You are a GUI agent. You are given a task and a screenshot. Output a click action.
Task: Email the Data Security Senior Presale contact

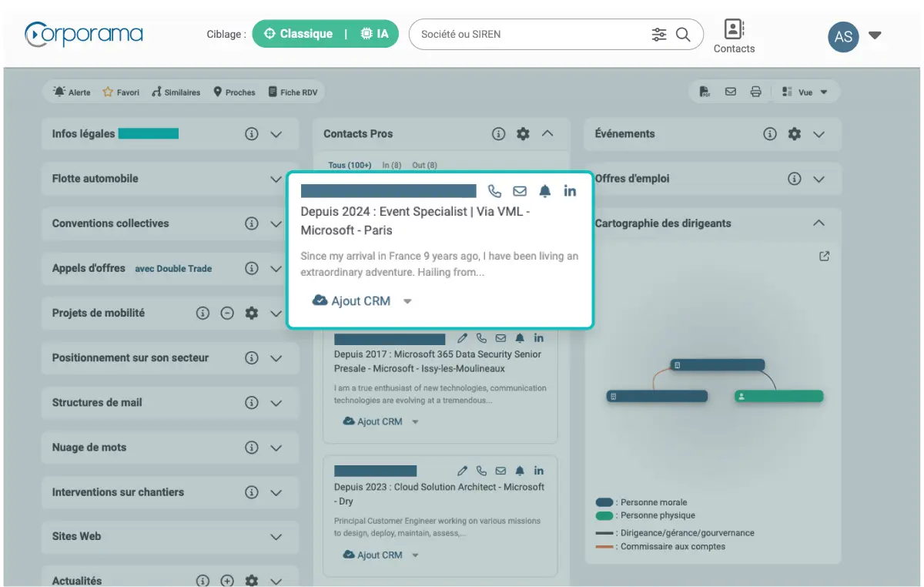click(500, 338)
